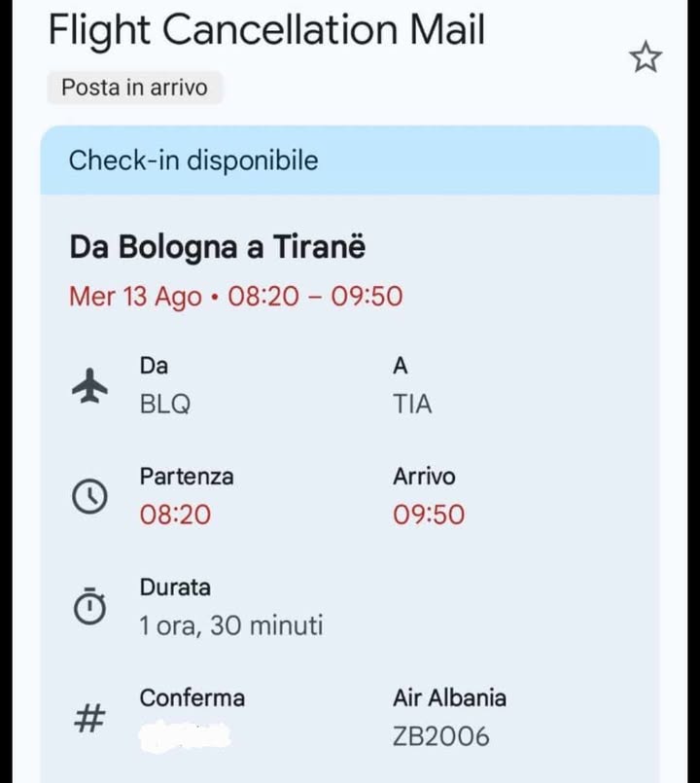Click the Durata label
The image size is (700, 783).
[175, 587]
